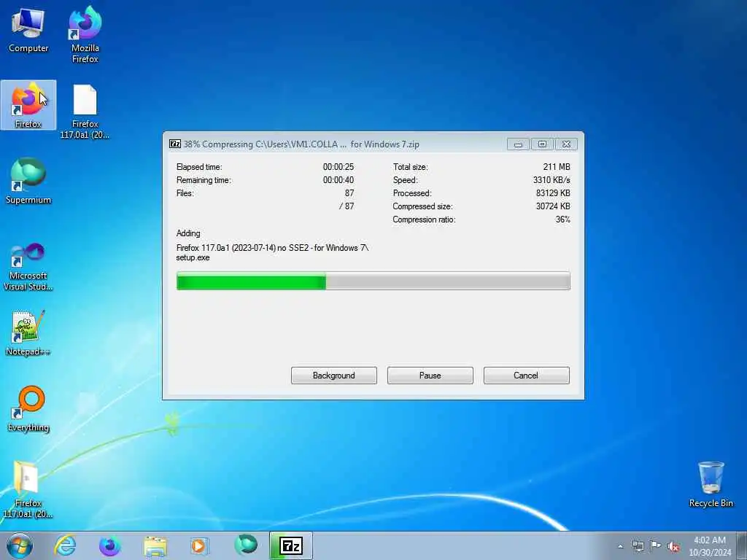Open the Computer desktop icon

point(28,29)
